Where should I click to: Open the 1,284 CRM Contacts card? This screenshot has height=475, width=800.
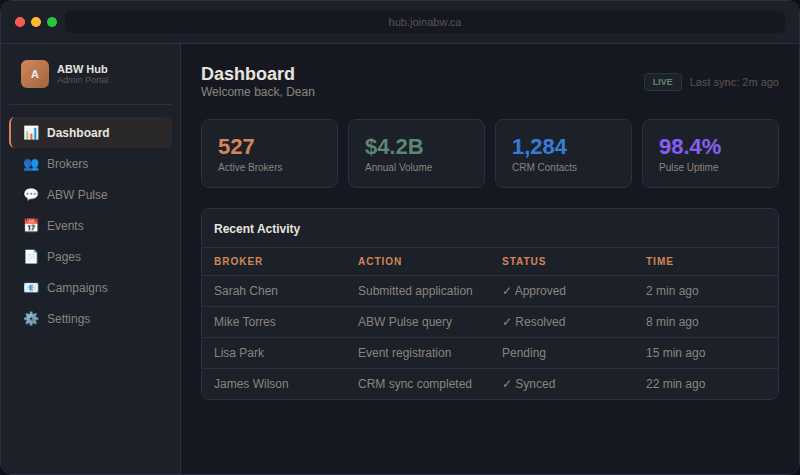click(x=563, y=154)
